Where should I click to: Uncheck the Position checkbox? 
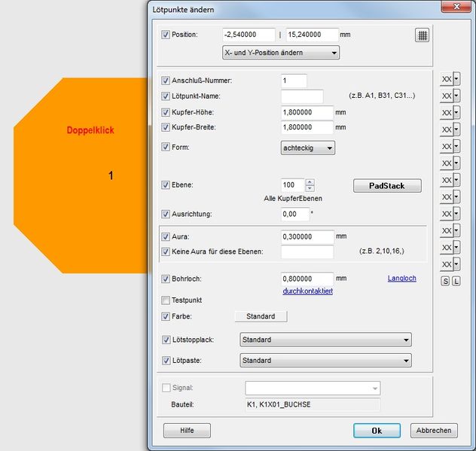pos(166,35)
